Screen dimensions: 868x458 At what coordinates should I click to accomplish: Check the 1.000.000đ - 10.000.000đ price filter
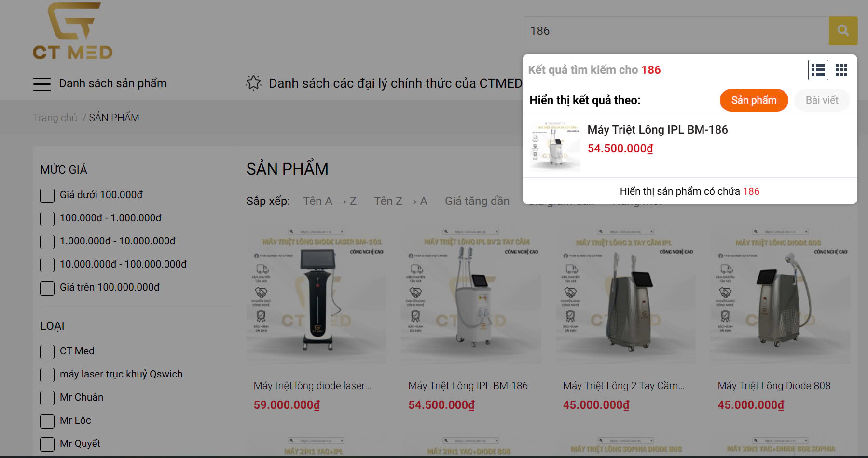click(x=47, y=242)
